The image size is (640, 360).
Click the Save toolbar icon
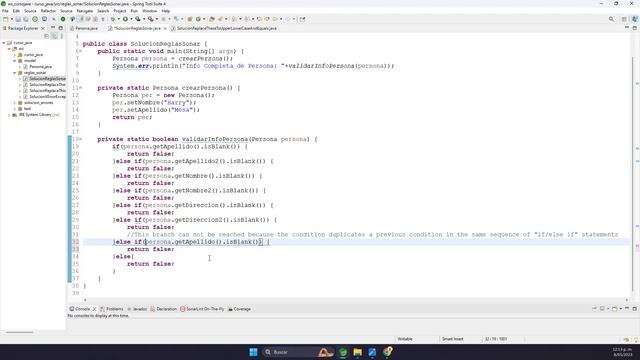pos(18,19)
